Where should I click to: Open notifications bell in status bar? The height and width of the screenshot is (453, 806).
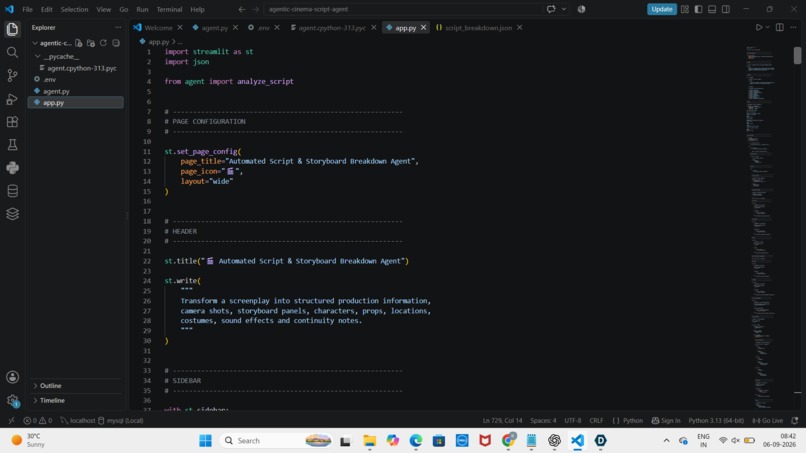pyautogui.click(x=795, y=421)
